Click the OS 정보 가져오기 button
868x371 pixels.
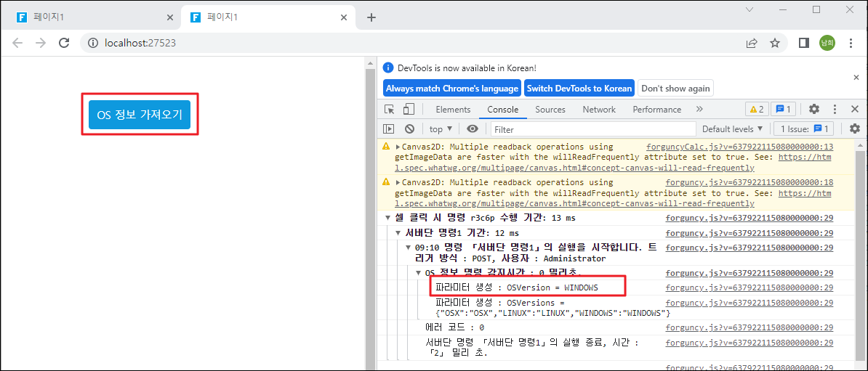pyautogui.click(x=140, y=115)
